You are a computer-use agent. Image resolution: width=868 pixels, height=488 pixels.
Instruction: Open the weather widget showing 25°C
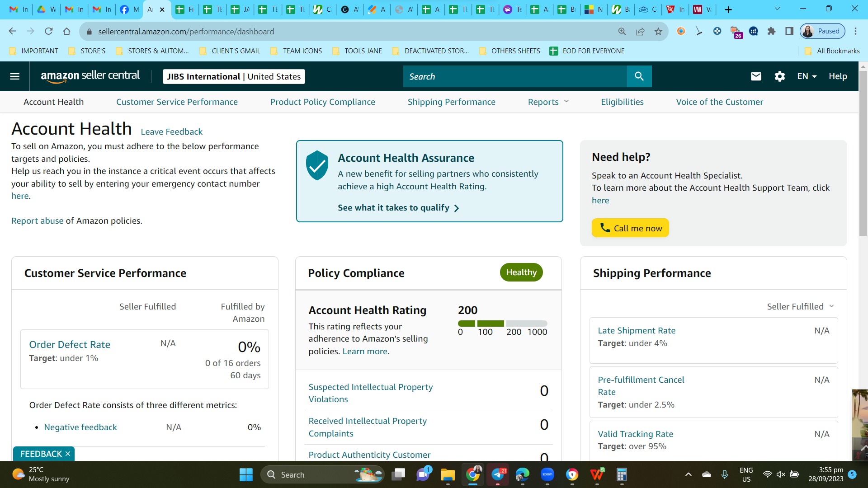[x=42, y=474]
